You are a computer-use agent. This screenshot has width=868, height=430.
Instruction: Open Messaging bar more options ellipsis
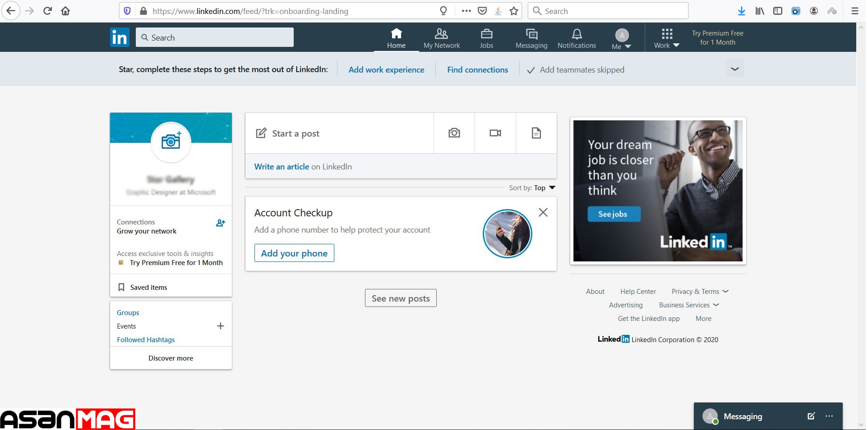[829, 416]
